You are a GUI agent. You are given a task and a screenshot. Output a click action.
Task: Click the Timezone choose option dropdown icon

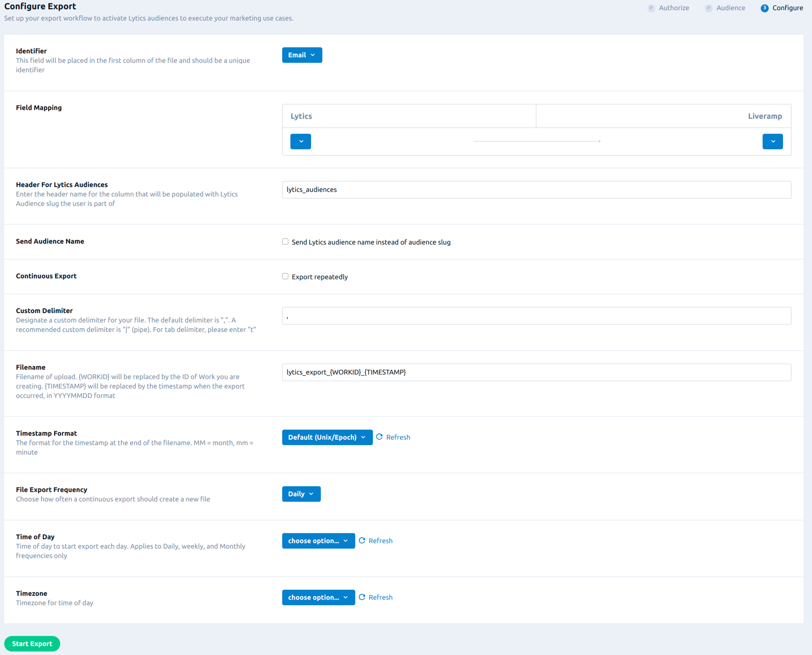coord(346,597)
